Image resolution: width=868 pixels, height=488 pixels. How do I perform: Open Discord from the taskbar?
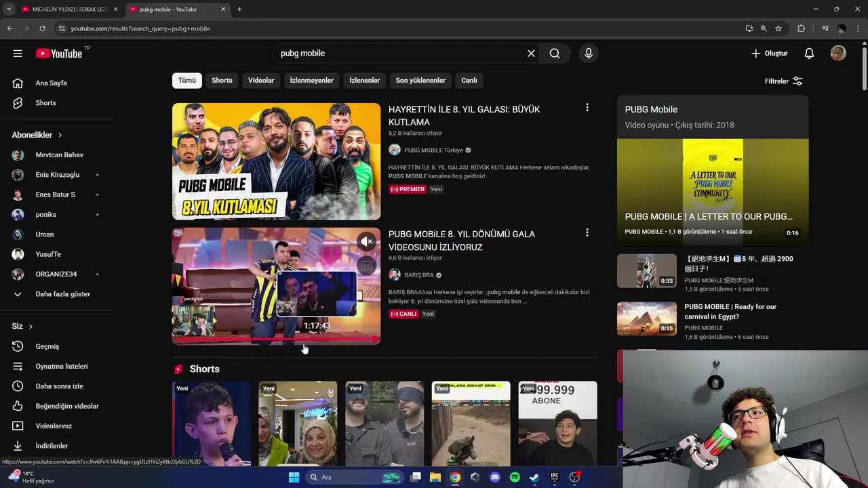coord(495,477)
